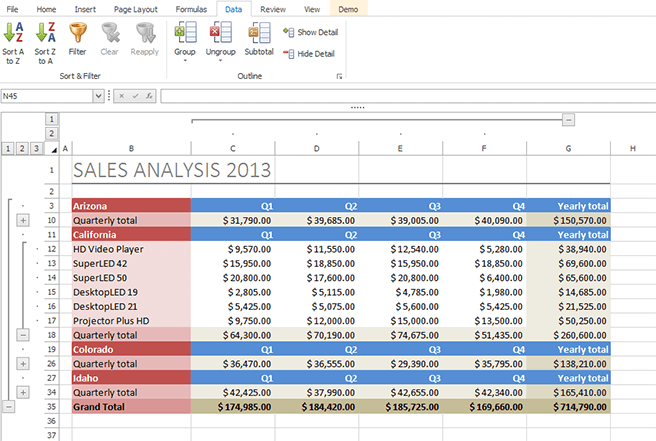Open the Outline dialog launcher
The image size is (656, 441).
tap(339, 77)
